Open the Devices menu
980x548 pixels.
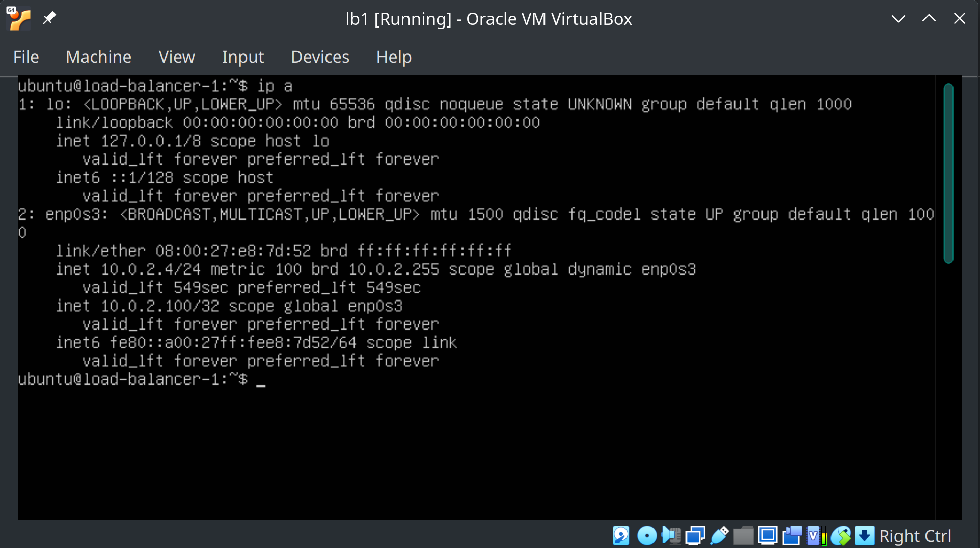click(x=320, y=57)
